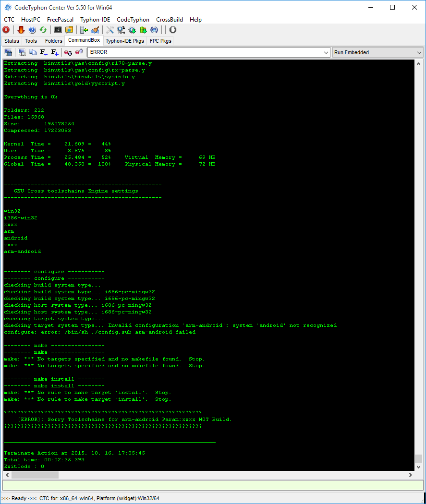
Task: Switch to the Status tab
Action: pyautogui.click(x=12, y=41)
